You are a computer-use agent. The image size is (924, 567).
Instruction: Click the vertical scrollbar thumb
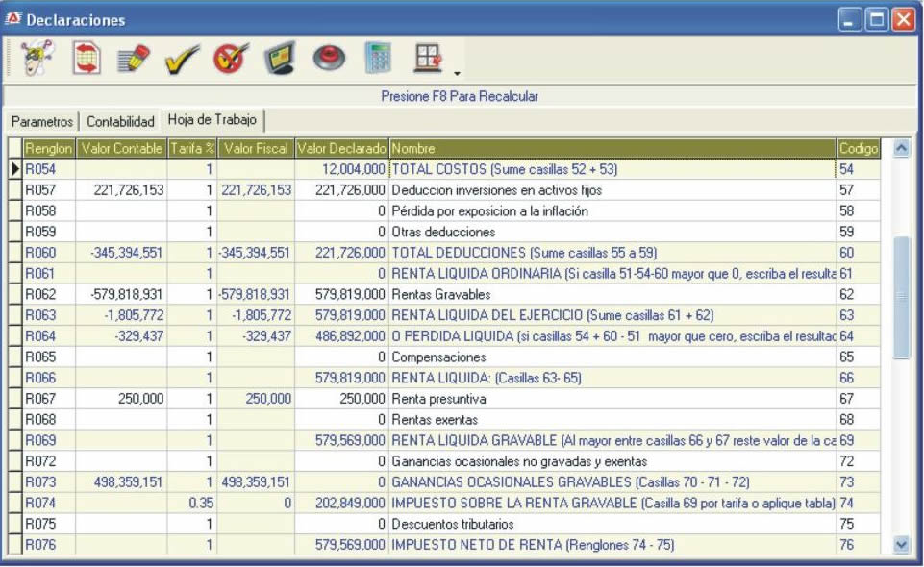[x=901, y=297]
